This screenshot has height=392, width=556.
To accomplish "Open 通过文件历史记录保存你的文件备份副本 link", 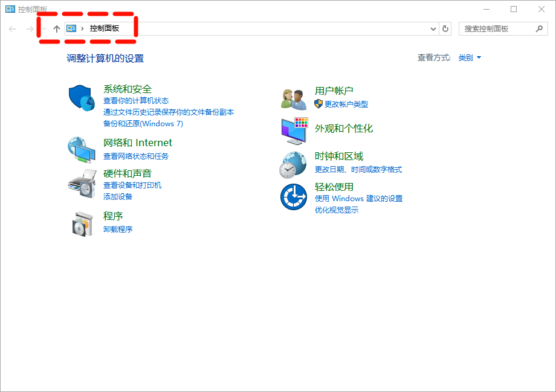I will pyautogui.click(x=169, y=112).
